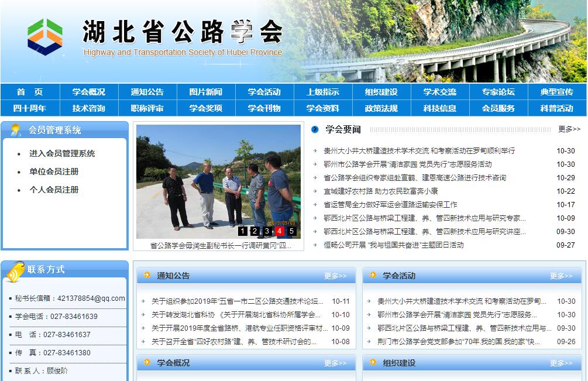Click the fax number 027-83461380
The image size is (588, 381).
(x=67, y=352)
